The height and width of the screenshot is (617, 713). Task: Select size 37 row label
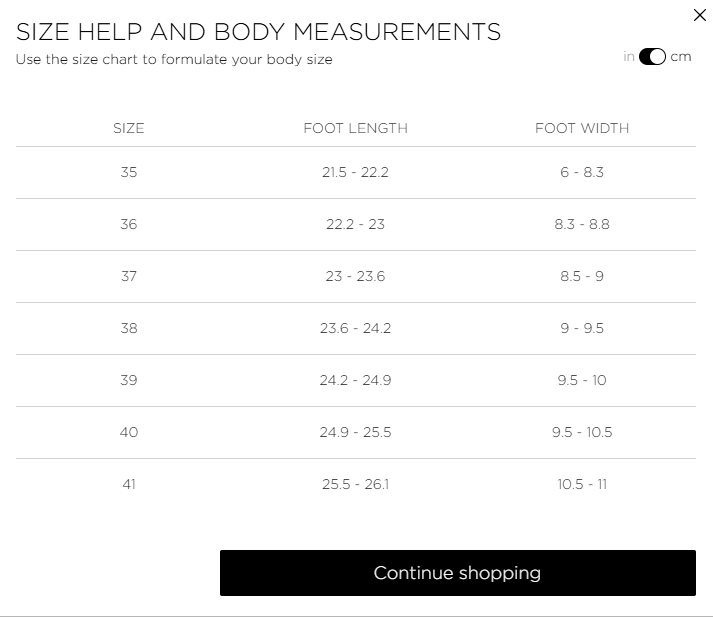[x=128, y=276]
